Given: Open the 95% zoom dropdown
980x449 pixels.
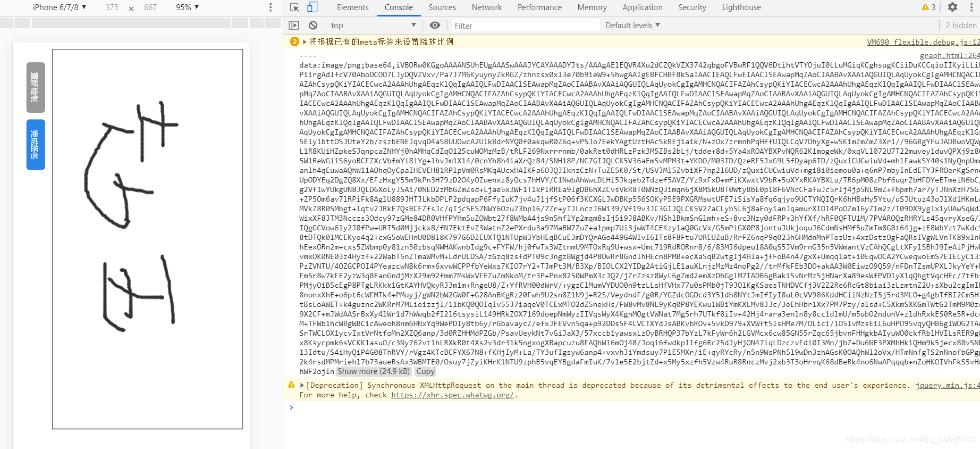Looking at the screenshot, I should (187, 7).
